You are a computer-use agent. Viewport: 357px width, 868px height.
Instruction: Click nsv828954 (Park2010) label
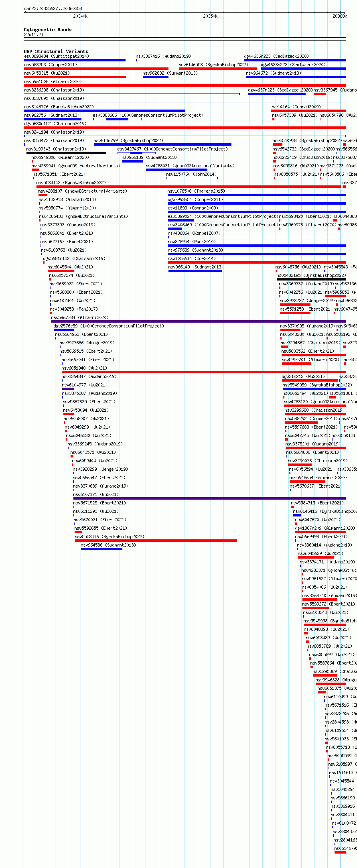click(x=192, y=242)
